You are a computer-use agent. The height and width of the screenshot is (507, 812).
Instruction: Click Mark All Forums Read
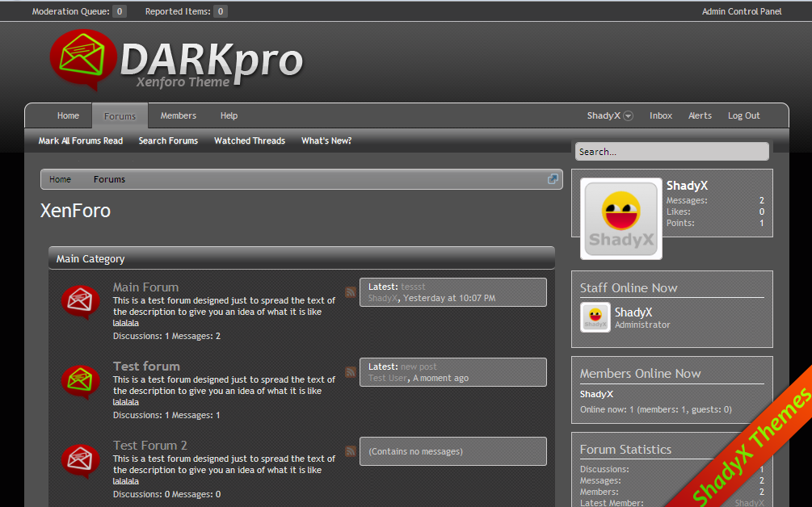pos(81,140)
